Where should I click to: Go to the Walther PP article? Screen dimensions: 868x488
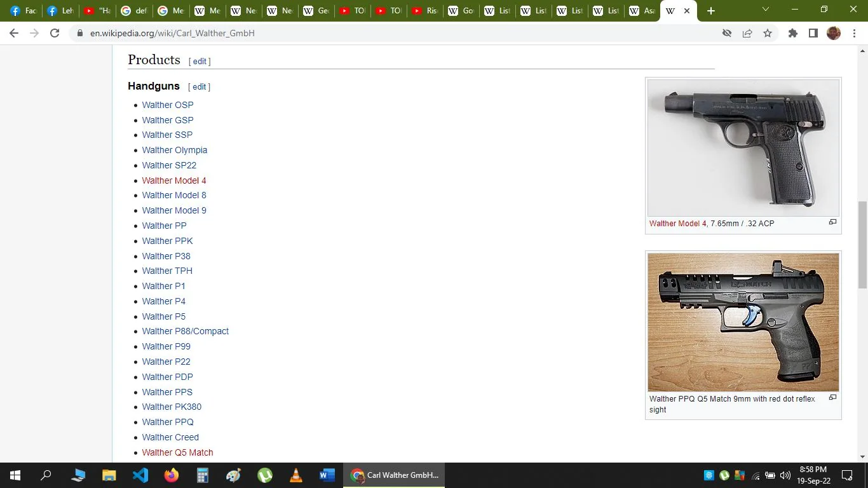pos(165,226)
